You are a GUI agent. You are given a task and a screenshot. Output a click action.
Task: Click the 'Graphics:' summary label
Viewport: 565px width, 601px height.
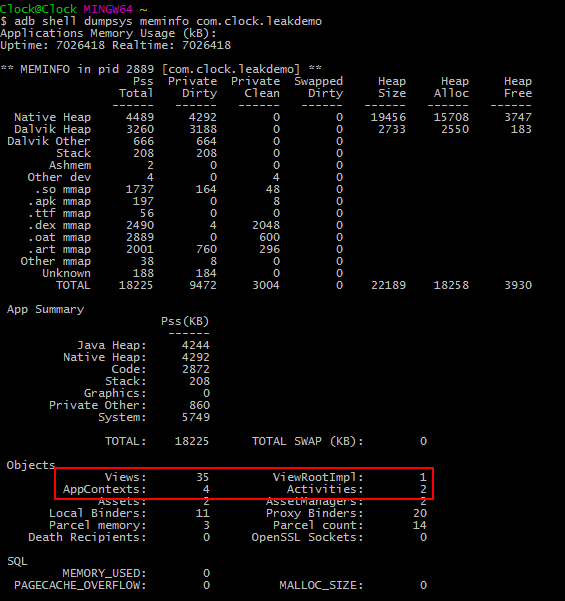[x=115, y=393]
